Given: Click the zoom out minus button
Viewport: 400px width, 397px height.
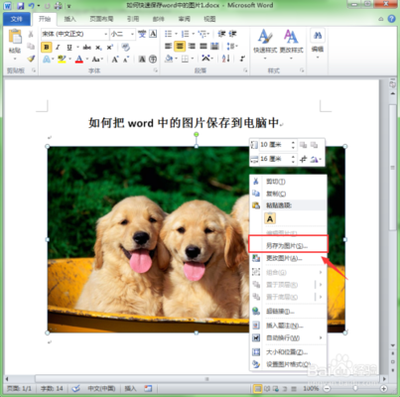Looking at the screenshot, I should pos(327,389).
